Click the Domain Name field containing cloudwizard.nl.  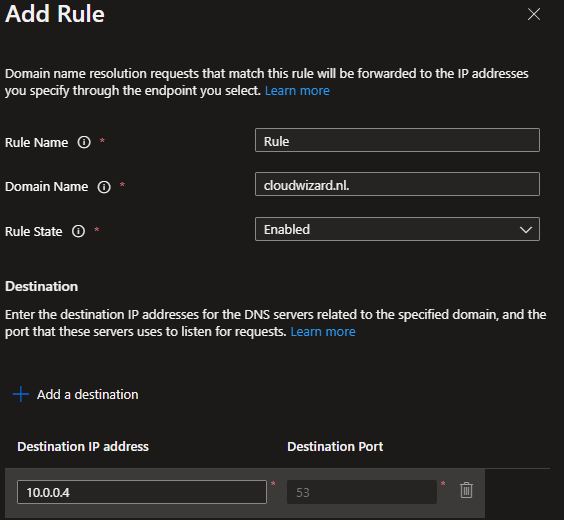(x=397, y=184)
